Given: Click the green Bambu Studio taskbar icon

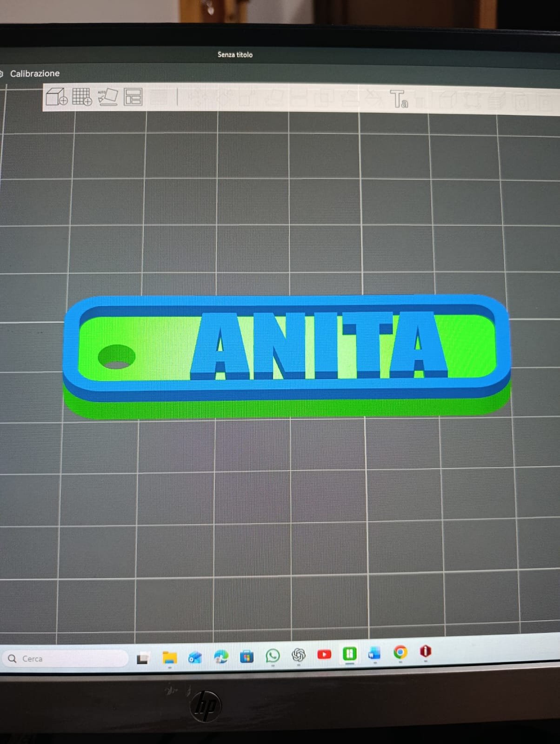Looking at the screenshot, I should [x=350, y=654].
